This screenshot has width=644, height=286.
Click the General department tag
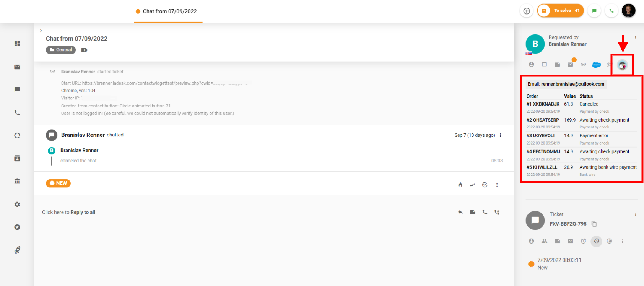tap(61, 50)
